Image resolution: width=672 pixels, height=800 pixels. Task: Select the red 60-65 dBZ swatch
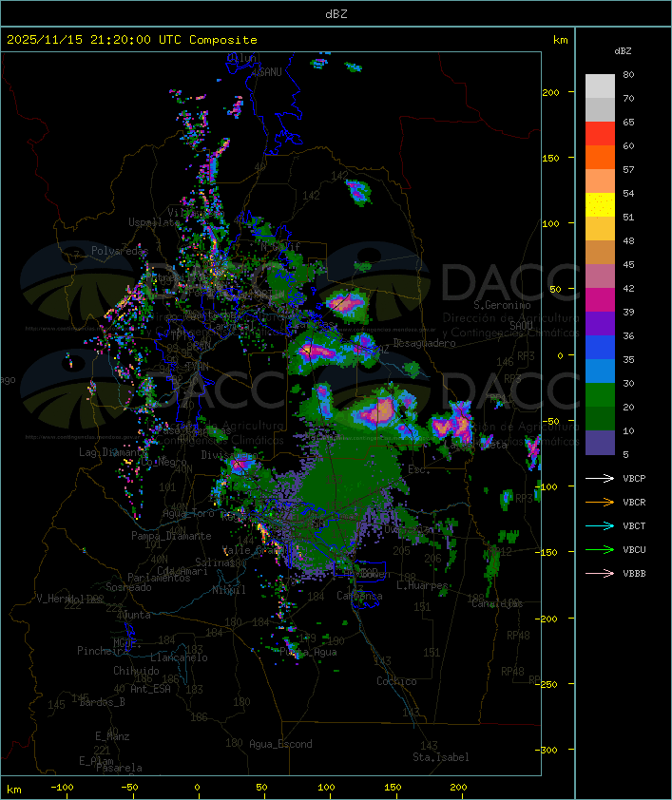point(600,134)
